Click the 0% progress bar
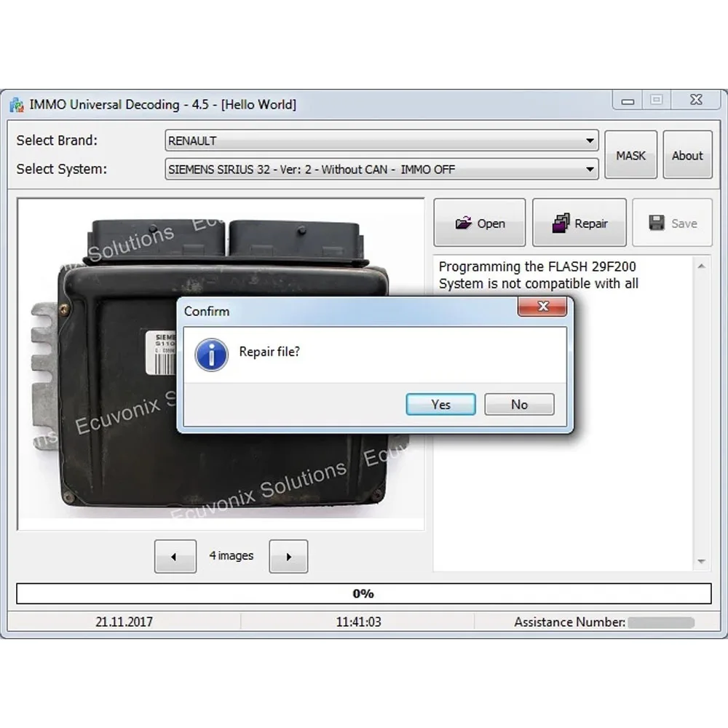728x728 pixels. [x=363, y=593]
